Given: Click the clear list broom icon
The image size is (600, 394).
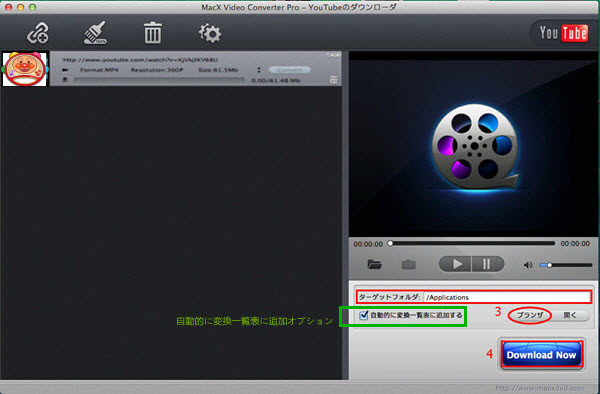Looking at the screenshot, I should (95, 33).
